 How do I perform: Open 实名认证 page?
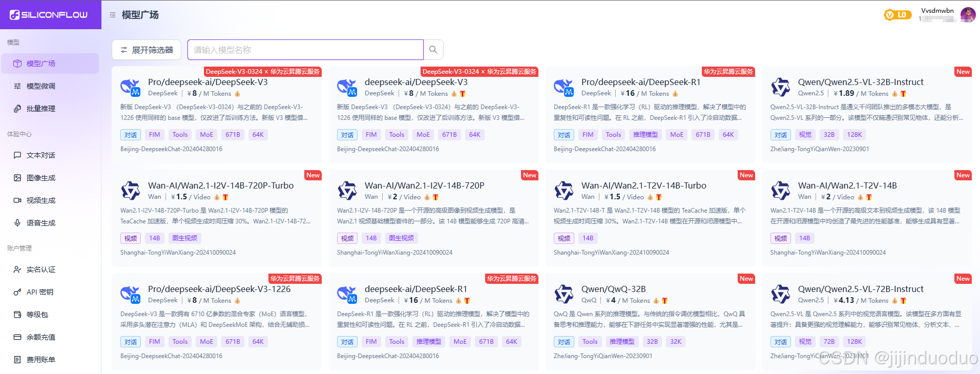(x=50, y=269)
